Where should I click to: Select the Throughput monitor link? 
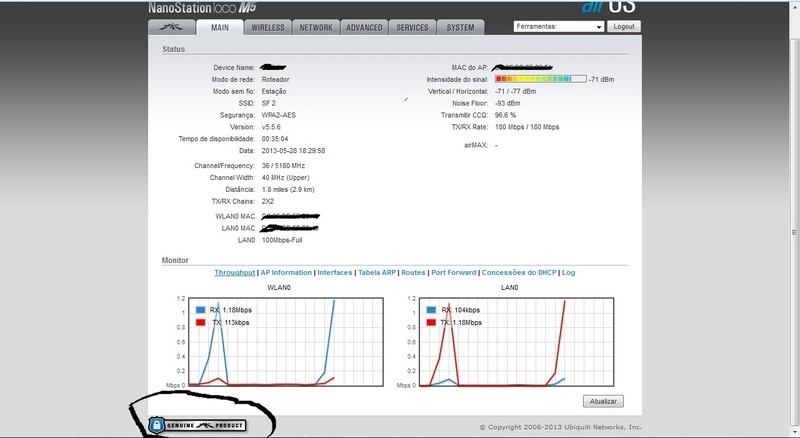click(235, 273)
